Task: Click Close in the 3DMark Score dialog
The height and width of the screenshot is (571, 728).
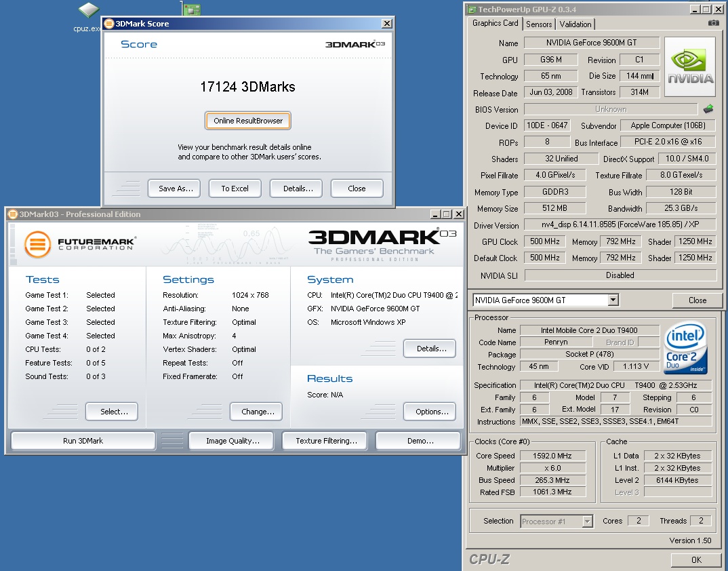Action: coord(357,189)
